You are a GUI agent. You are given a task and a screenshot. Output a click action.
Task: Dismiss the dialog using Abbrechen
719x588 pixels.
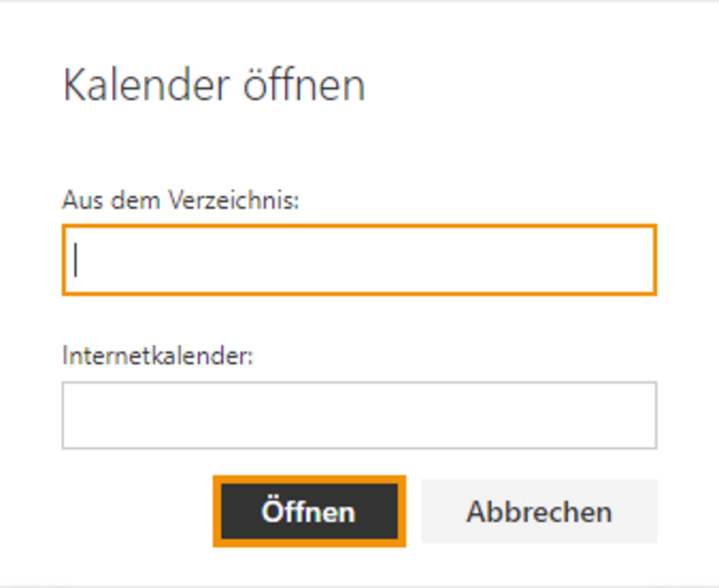(538, 512)
